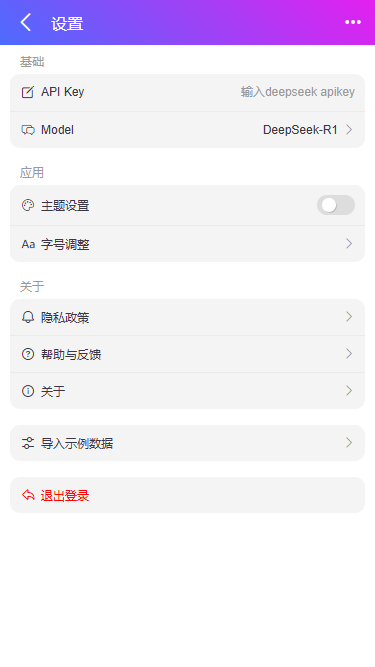Focus the deepseek apikey input field
Viewport: 375px width, 667px height.
pos(298,92)
